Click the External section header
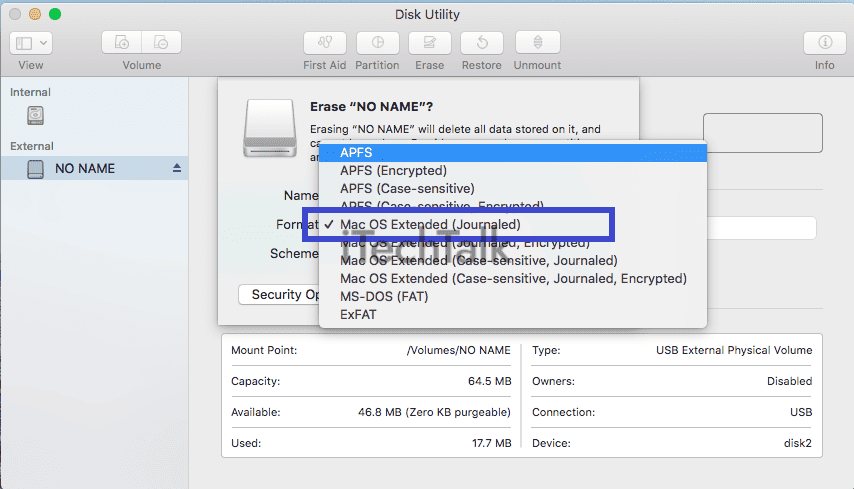Viewport: 854px width, 489px height. [x=32, y=146]
